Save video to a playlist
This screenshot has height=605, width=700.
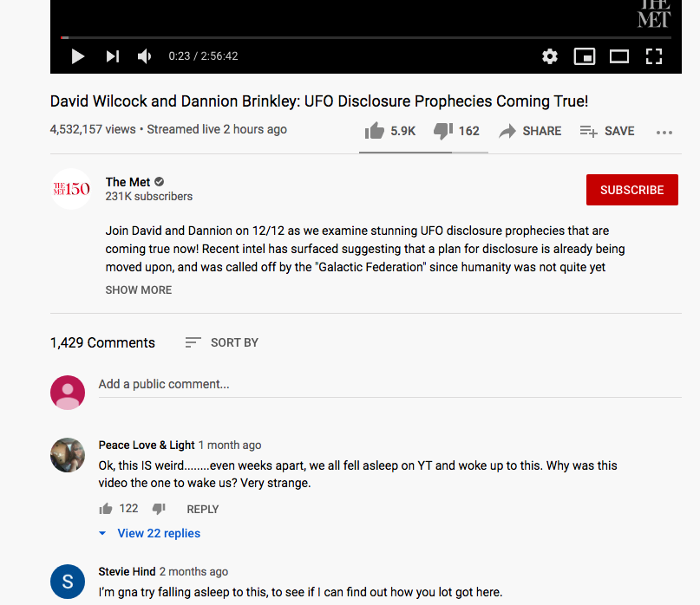pos(607,131)
